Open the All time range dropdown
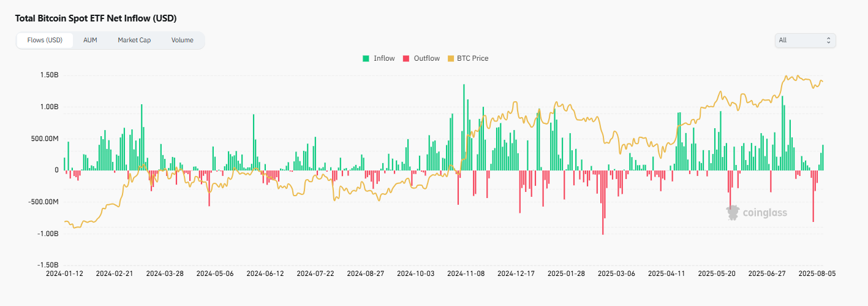The width and height of the screenshot is (868, 306). click(x=805, y=40)
